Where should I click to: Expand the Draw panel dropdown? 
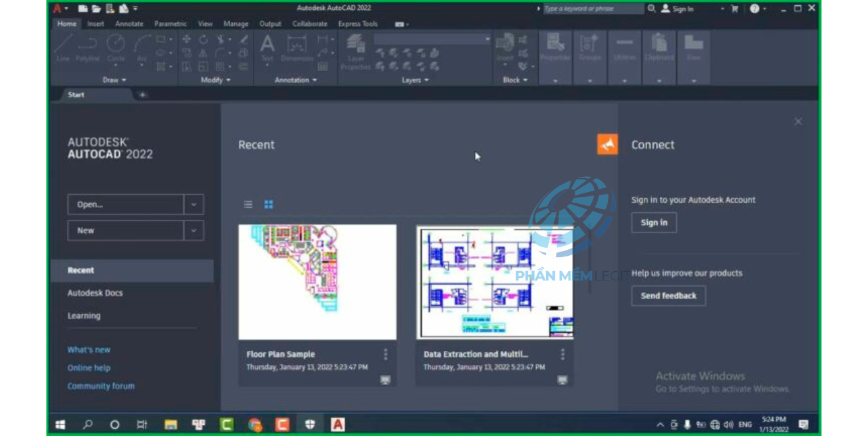point(114,80)
